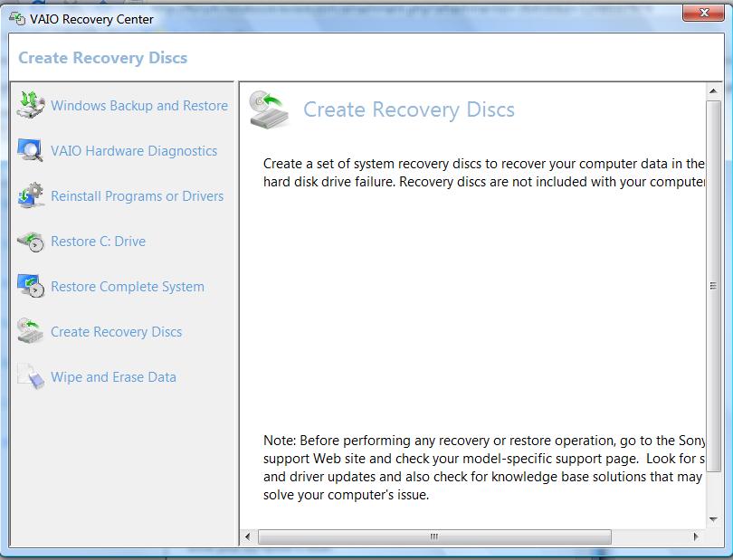Click the vertical scrollbar down arrow
Viewport: 733px width, 560px height.
(713, 519)
